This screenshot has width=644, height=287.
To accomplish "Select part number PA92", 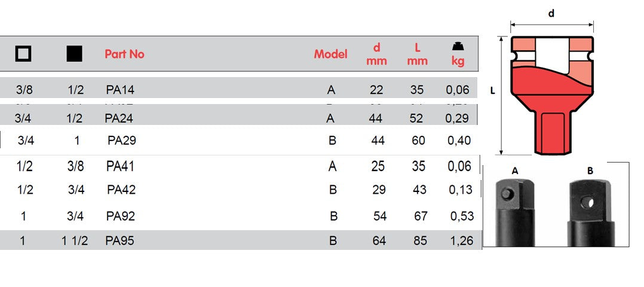I will [121, 216].
